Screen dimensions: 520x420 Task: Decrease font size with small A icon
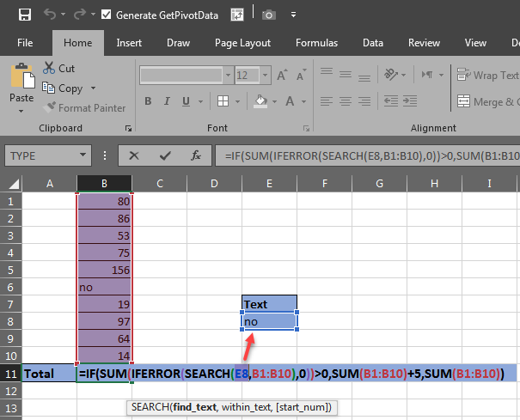(302, 76)
